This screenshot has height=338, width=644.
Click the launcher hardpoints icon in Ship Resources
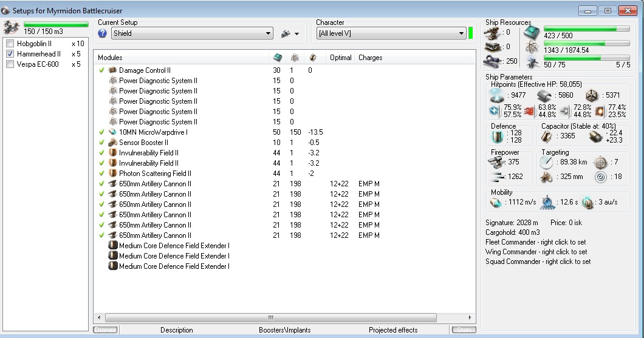(493, 47)
